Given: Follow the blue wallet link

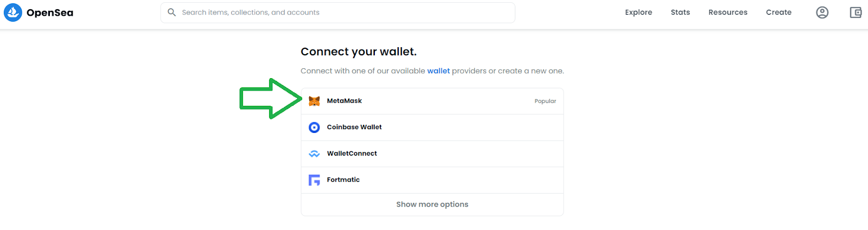Looking at the screenshot, I should (438, 71).
